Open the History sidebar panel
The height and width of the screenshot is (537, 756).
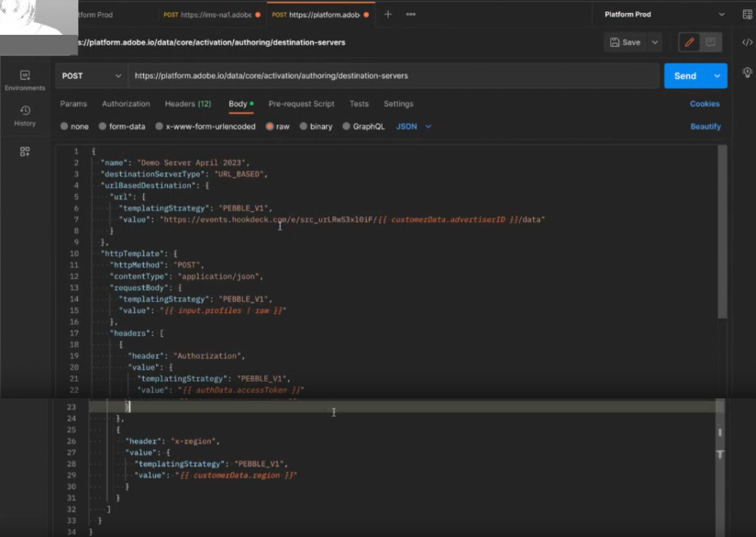[x=25, y=115]
